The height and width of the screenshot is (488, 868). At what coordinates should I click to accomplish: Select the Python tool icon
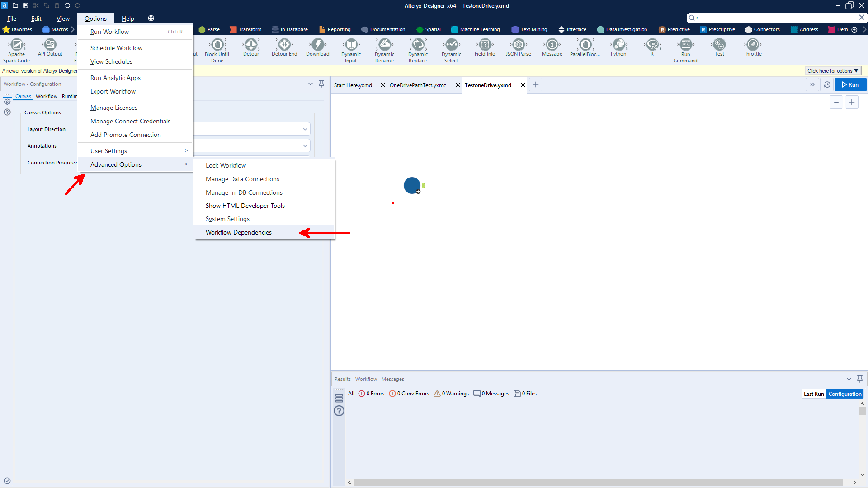618,45
